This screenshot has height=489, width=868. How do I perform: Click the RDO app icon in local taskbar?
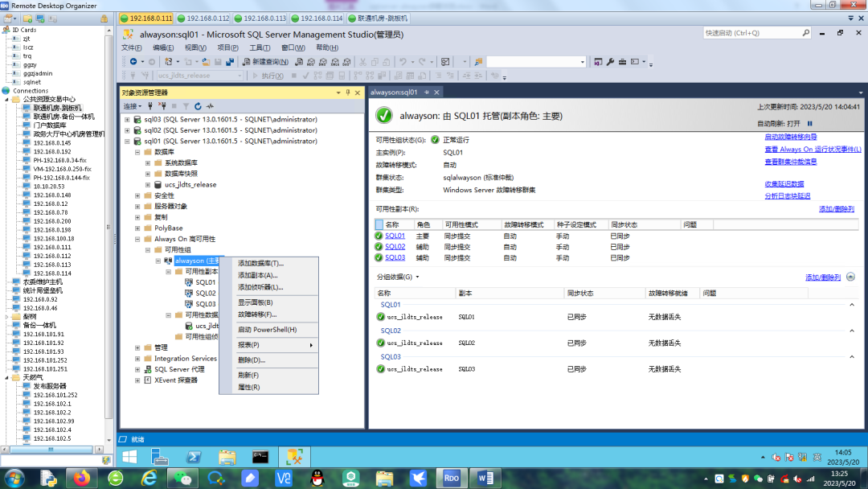point(451,478)
